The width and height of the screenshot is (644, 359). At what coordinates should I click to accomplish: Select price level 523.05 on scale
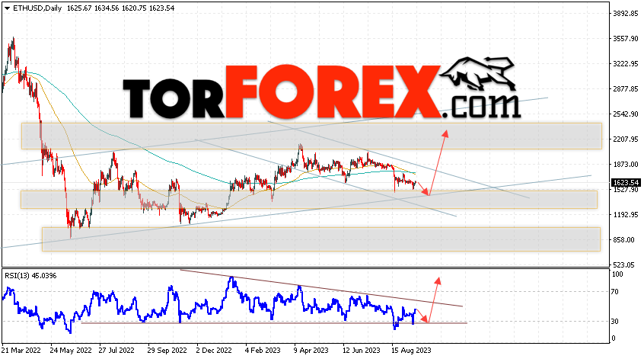click(x=623, y=264)
